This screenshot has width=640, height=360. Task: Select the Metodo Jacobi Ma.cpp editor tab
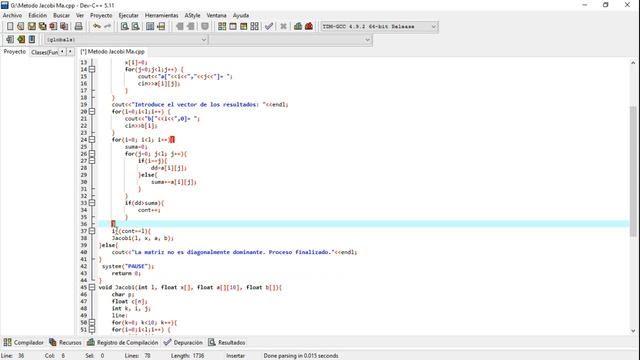[113, 52]
